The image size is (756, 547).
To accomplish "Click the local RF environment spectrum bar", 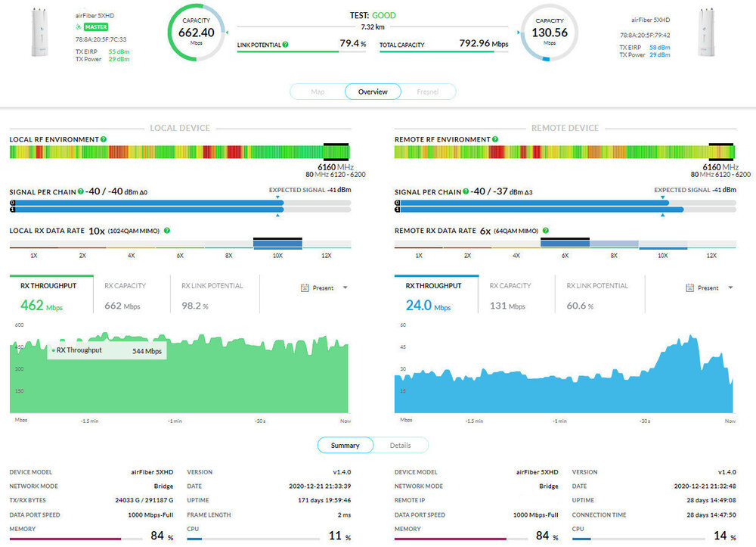I will coord(166,152).
